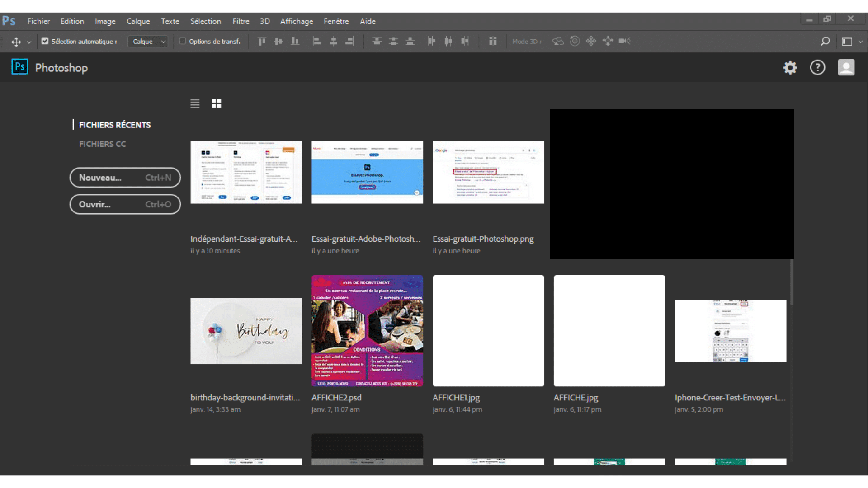Open the Affichage menu
Image resolution: width=868 pixels, height=488 pixels.
click(297, 21)
